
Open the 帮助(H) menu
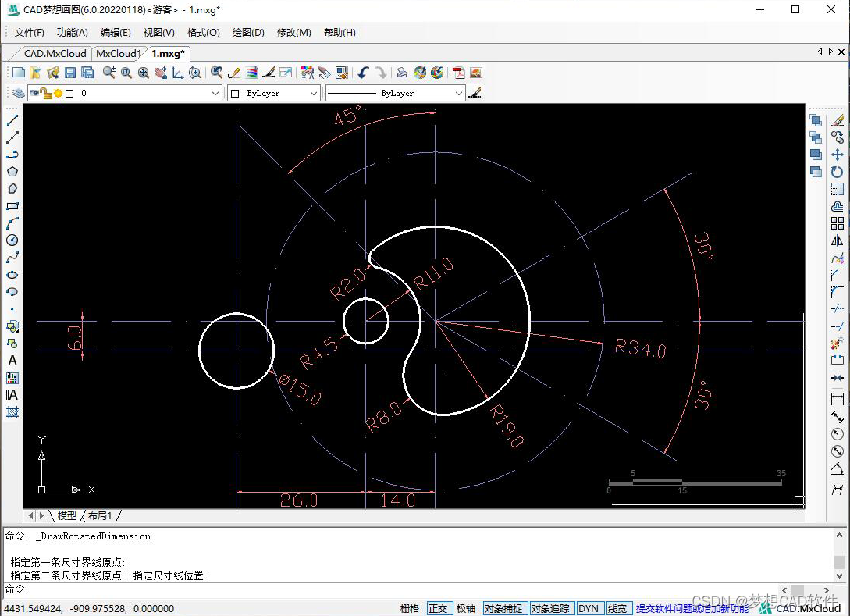pyautogui.click(x=340, y=33)
